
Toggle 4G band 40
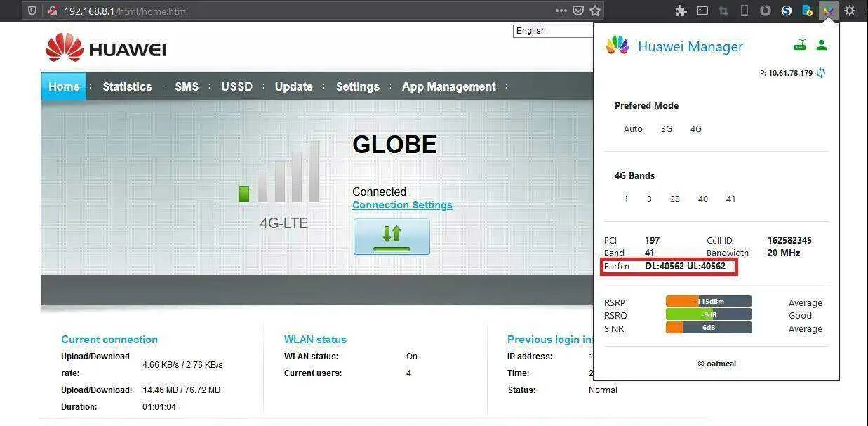click(703, 199)
